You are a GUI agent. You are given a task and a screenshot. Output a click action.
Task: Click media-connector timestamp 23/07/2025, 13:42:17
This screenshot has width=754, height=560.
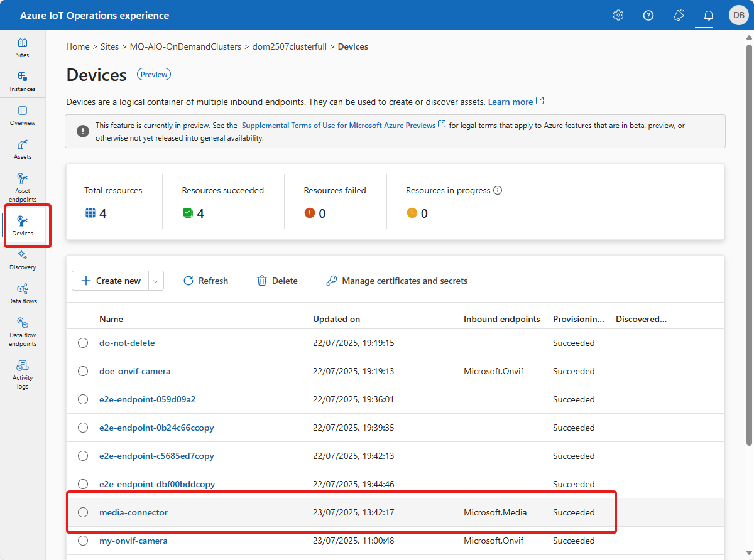354,512
